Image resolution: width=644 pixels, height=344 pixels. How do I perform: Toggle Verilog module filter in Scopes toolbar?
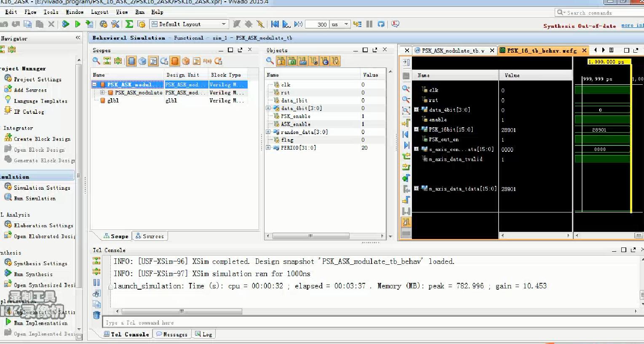click(x=131, y=61)
